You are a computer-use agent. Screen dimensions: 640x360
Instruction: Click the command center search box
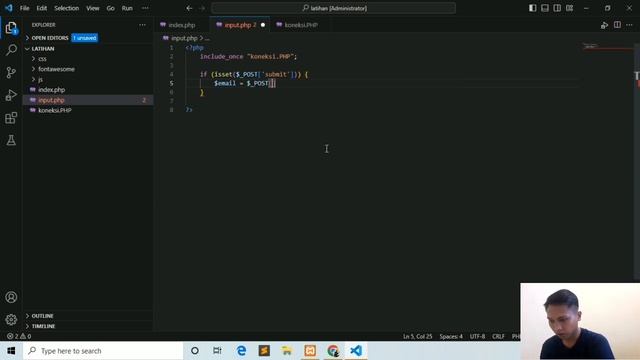click(x=333, y=8)
